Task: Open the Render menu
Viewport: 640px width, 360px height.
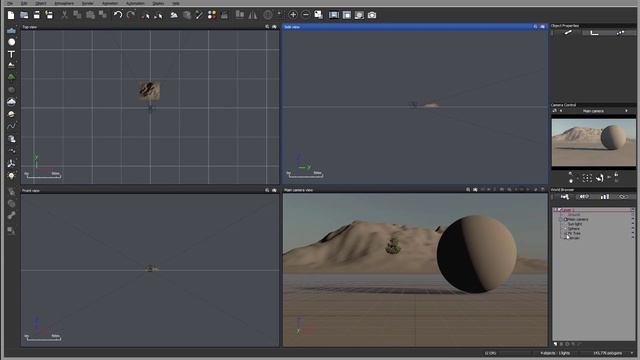Action: (x=88, y=3)
